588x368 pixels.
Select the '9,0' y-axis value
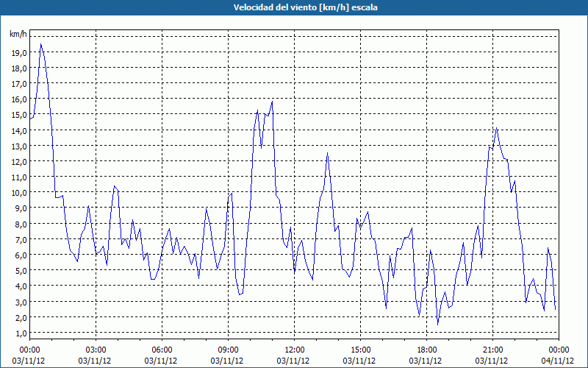pyautogui.click(x=21, y=208)
